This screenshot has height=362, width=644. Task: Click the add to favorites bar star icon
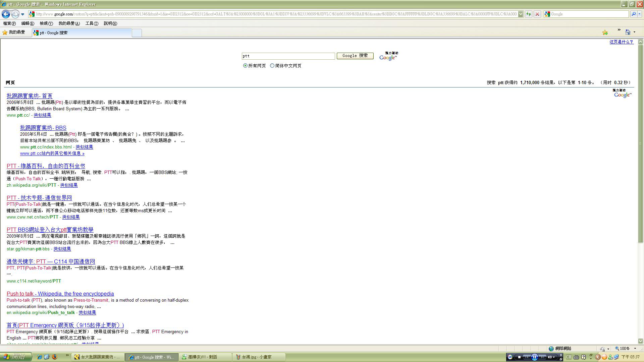605,32
